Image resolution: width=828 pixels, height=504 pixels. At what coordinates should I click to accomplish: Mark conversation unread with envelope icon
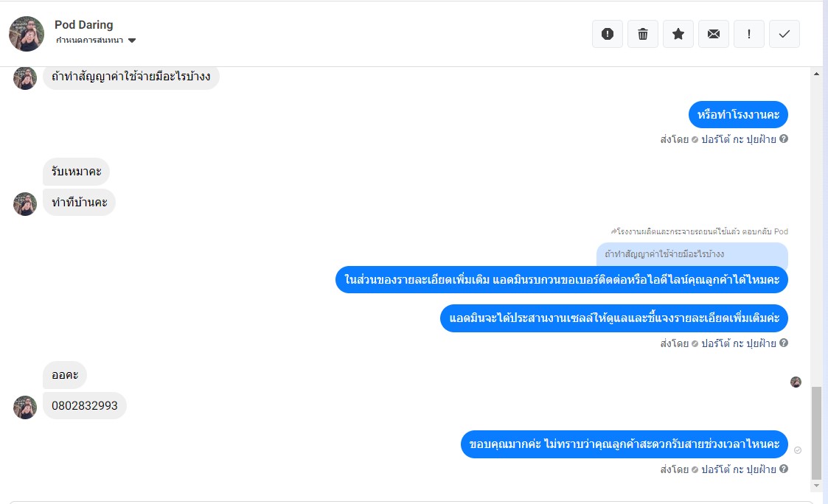point(714,34)
